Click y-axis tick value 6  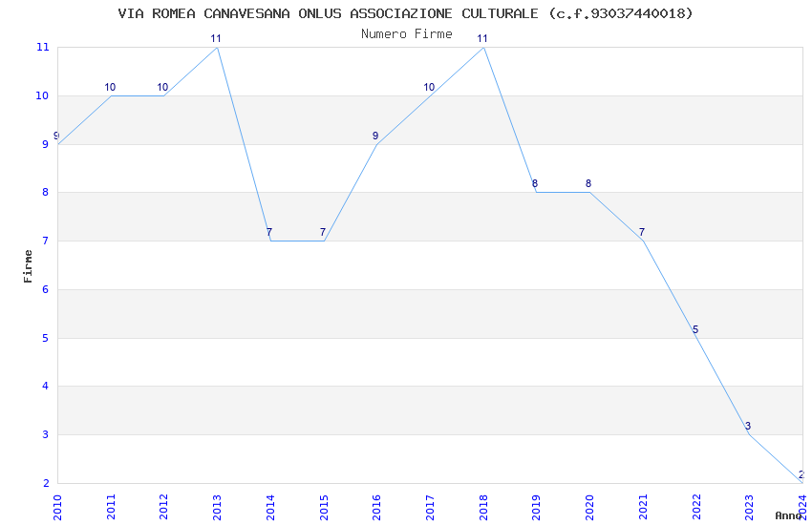[46, 289]
